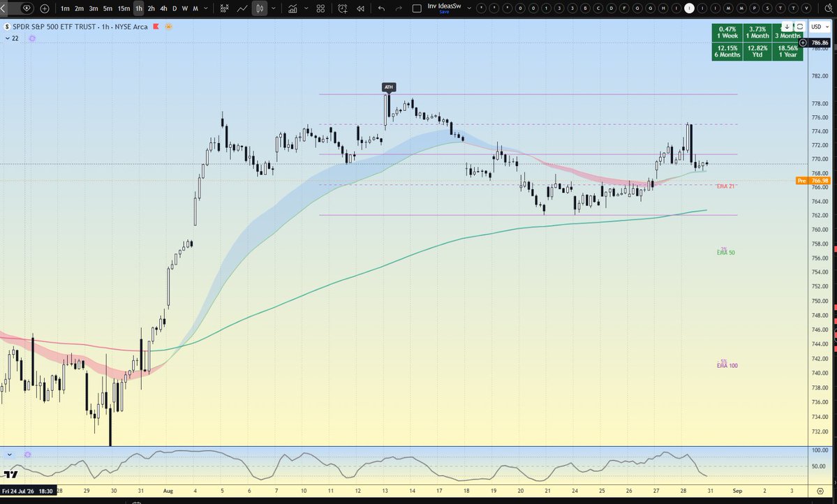
Task: Collapse the lower oscillator pane chevron
Action: [x=10, y=455]
